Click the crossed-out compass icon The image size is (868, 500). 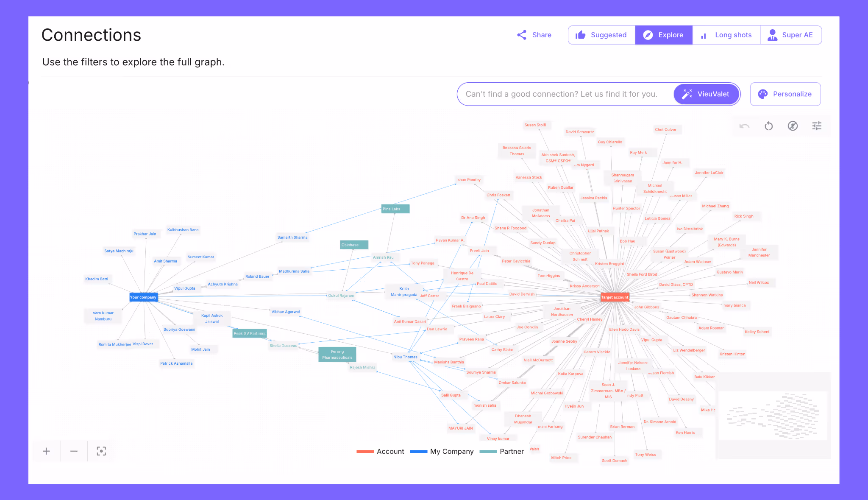point(793,126)
